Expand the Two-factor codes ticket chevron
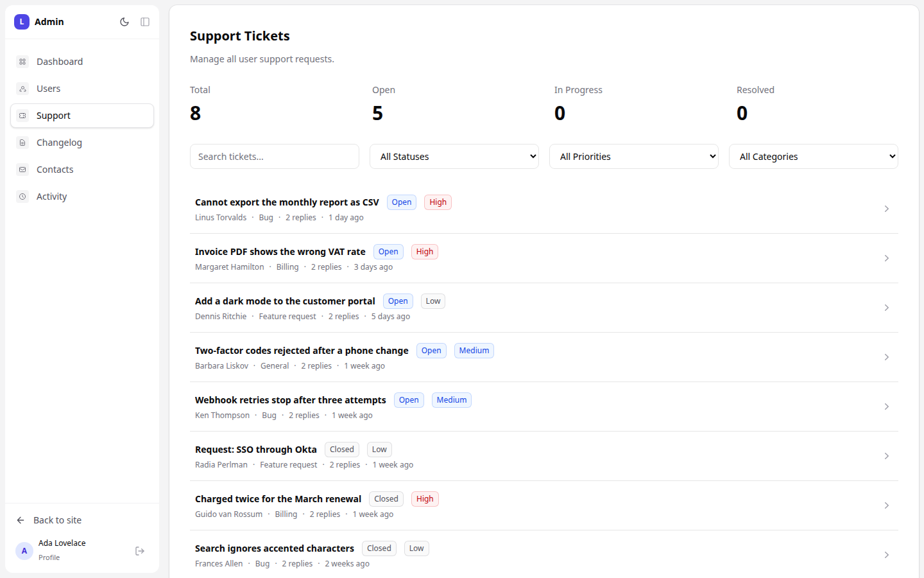 [x=887, y=357]
